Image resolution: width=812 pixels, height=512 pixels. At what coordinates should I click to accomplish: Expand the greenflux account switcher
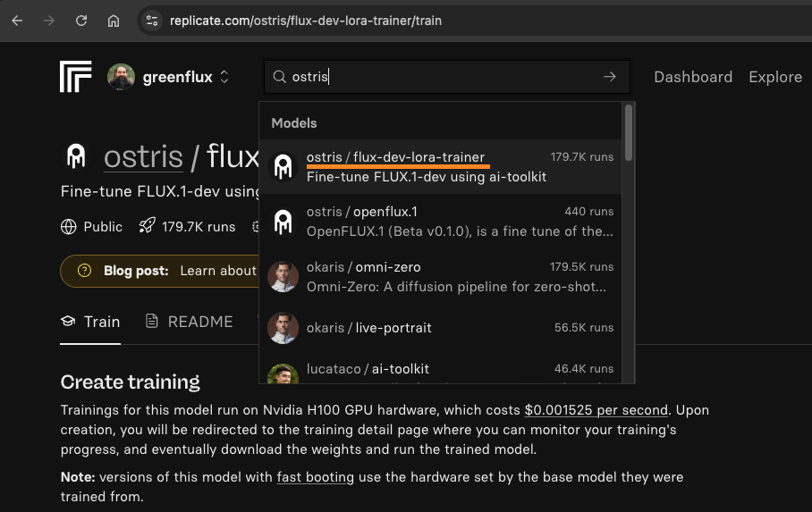point(224,77)
